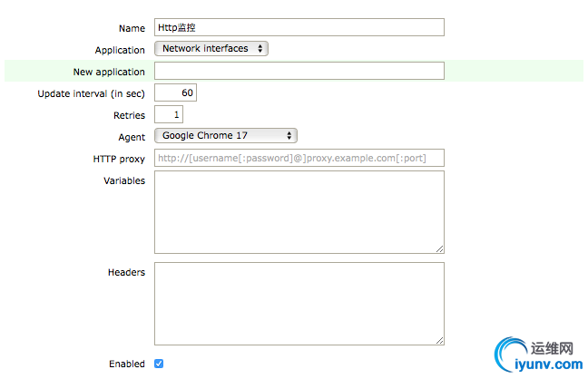Focus the Variables text area
Viewport: 588px width, 379px height.
click(x=299, y=211)
